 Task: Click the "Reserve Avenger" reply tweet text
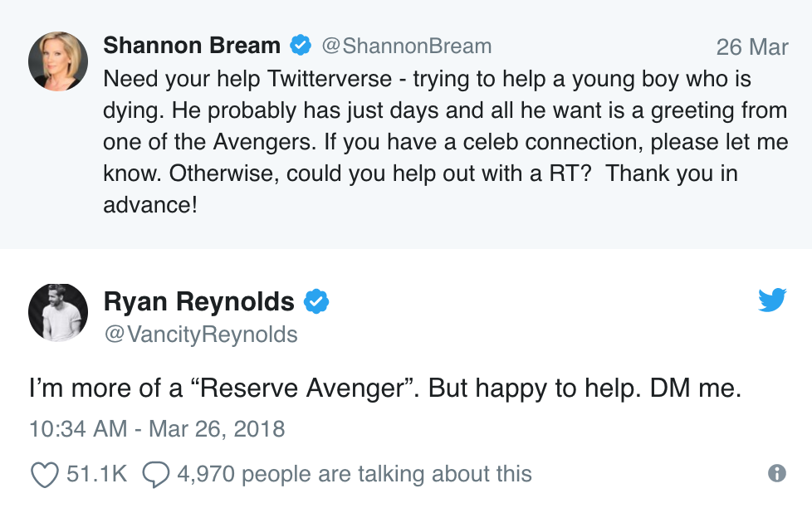(x=385, y=388)
